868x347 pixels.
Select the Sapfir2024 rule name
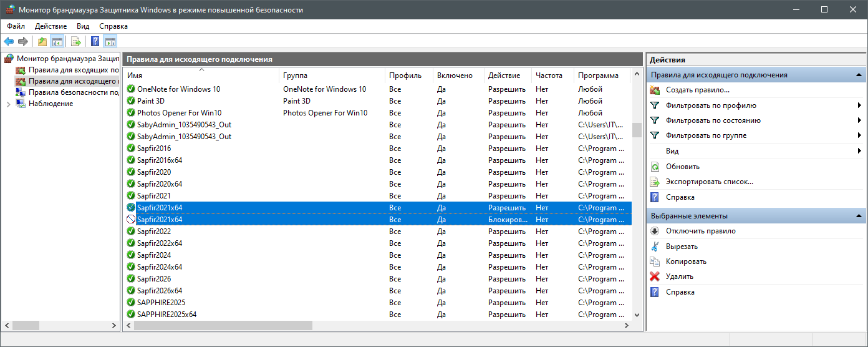pos(154,255)
